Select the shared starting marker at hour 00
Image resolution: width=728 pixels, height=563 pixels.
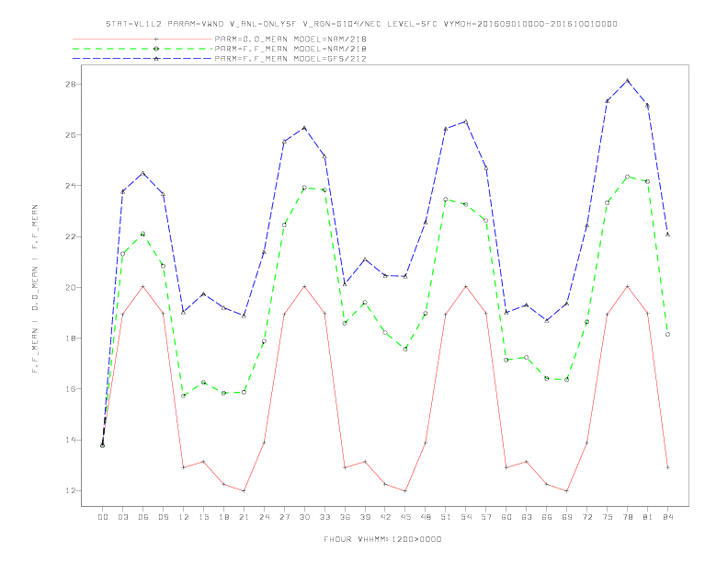[103, 445]
